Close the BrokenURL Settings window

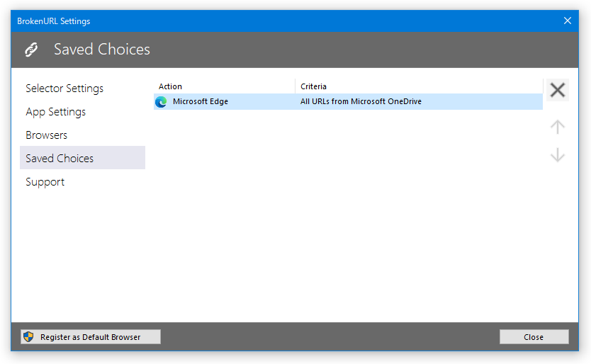[567, 21]
